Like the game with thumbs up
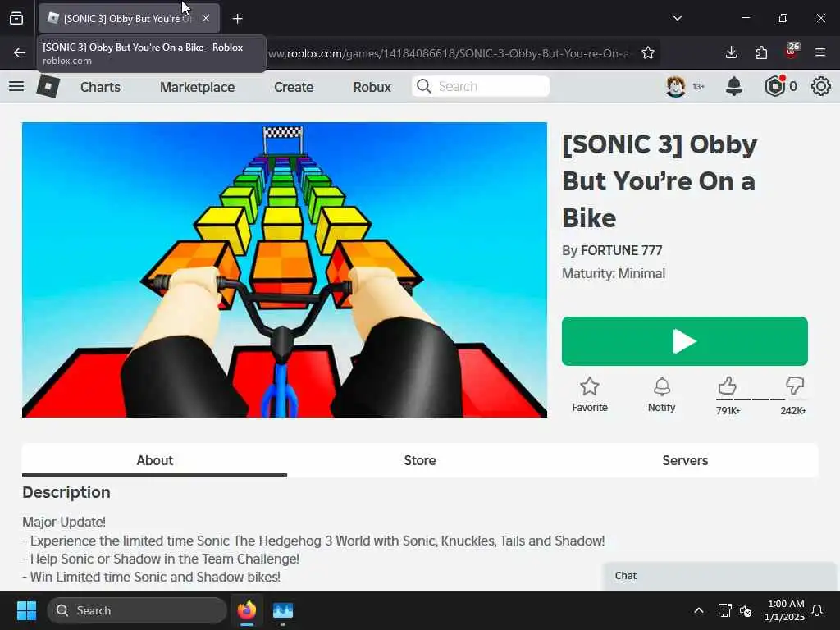 point(727,386)
